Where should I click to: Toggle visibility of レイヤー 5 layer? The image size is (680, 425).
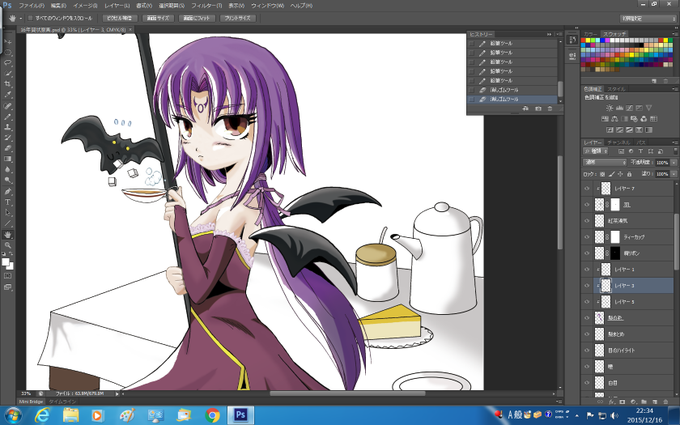pos(587,301)
